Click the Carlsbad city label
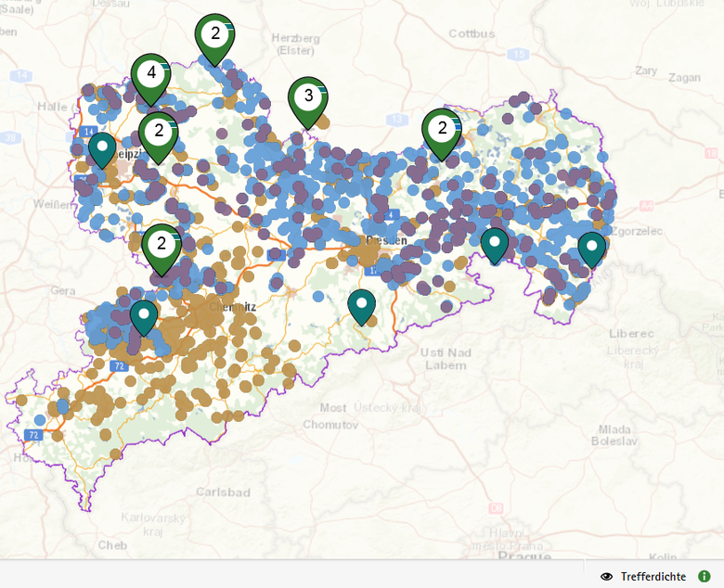This screenshot has width=724, height=588. [223, 489]
